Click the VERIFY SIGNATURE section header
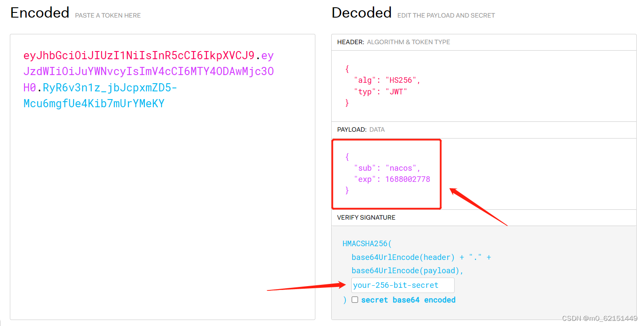 [366, 217]
